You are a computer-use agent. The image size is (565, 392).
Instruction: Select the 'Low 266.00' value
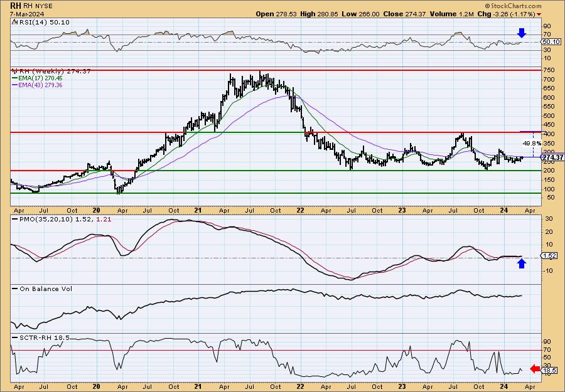click(x=360, y=14)
